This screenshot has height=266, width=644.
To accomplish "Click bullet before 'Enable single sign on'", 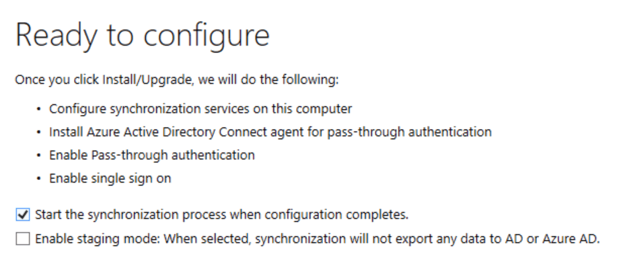I will (x=38, y=179).
